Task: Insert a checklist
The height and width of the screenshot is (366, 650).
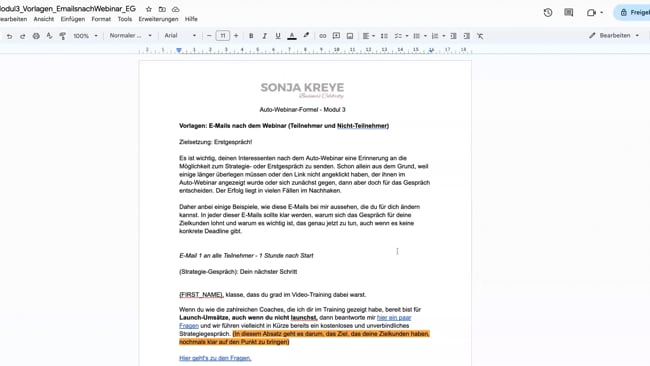Action: point(398,36)
